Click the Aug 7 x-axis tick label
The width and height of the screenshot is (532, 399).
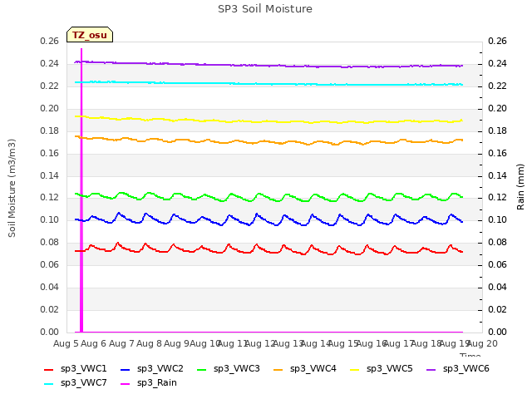pyautogui.click(x=121, y=343)
